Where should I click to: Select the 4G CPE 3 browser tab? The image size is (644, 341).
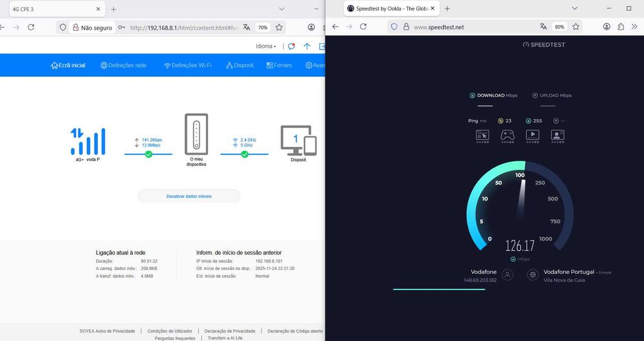tap(56, 8)
